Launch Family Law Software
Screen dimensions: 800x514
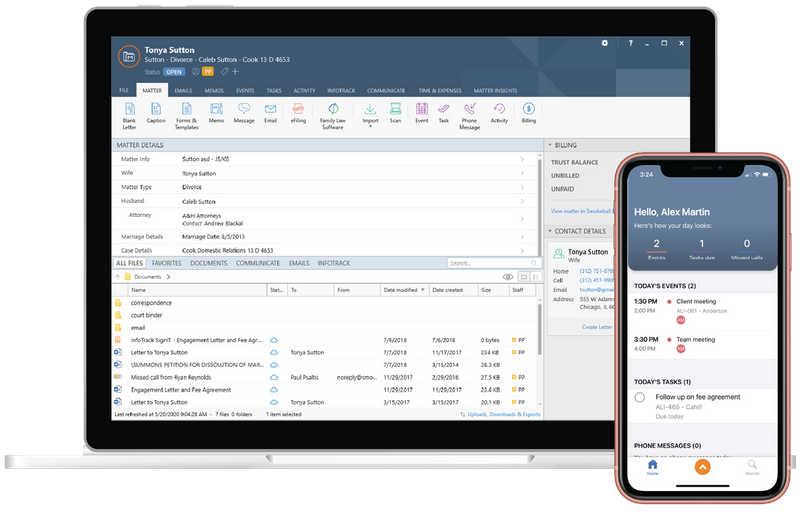pyautogui.click(x=333, y=116)
